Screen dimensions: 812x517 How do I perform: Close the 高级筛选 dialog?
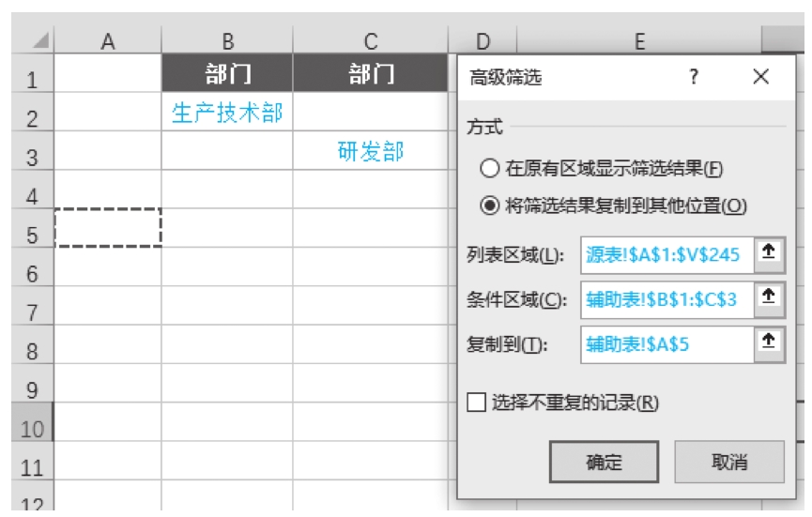760,77
